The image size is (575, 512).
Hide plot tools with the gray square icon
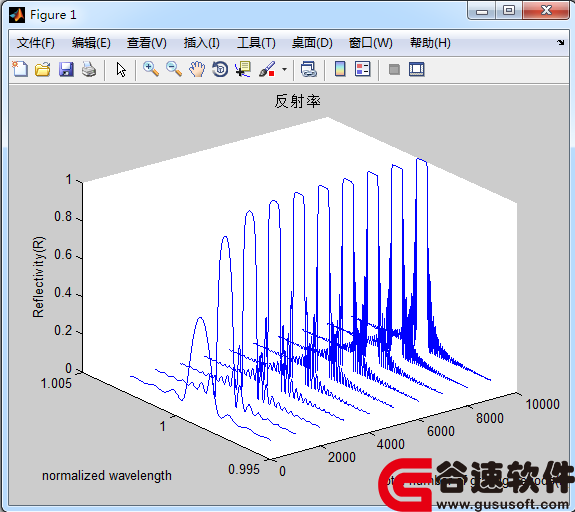click(x=394, y=69)
